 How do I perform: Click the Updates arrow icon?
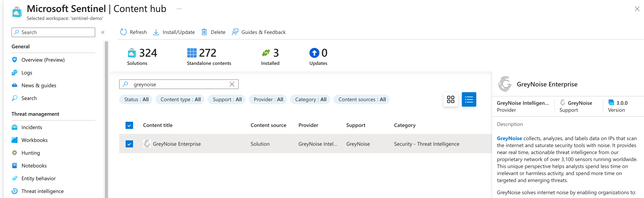(314, 53)
